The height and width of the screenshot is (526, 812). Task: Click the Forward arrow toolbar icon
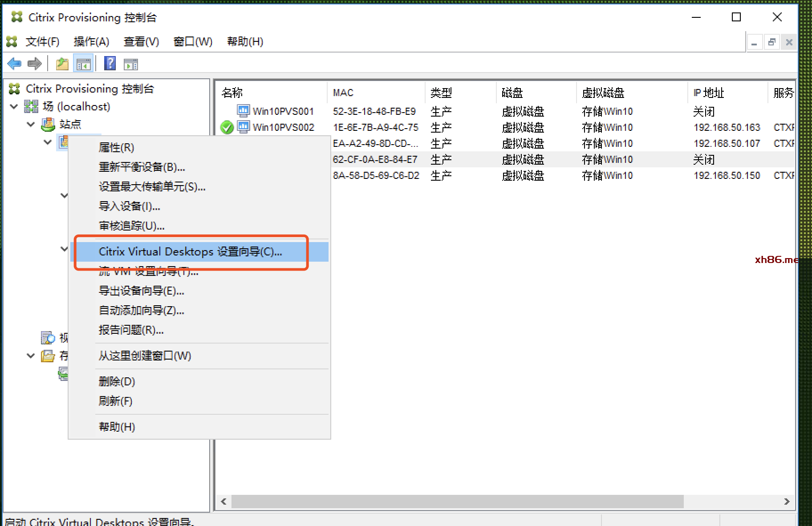pyautogui.click(x=34, y=64)
